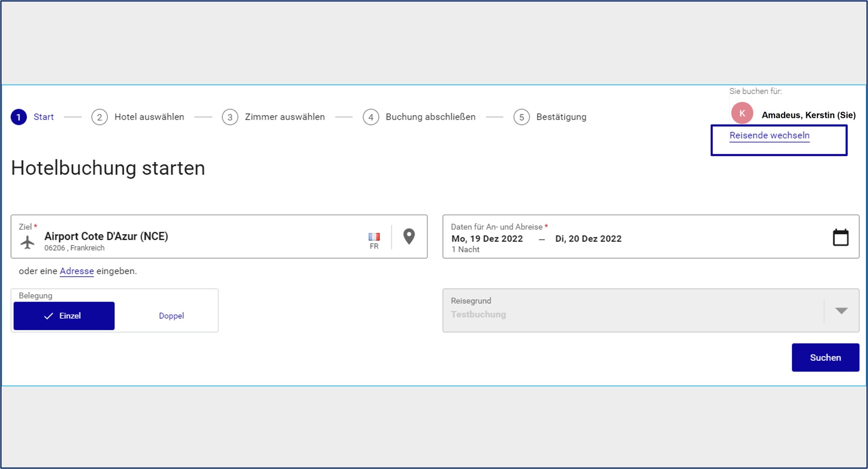
Task: Click the Adresse link
Action: pos(77,271)
